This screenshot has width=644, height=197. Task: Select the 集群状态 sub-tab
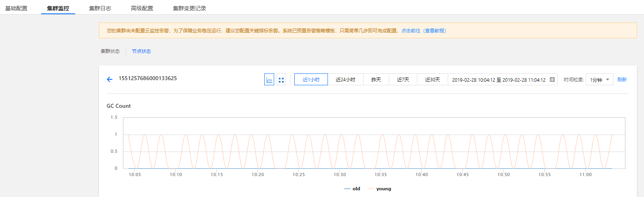(x=110, y=51)
